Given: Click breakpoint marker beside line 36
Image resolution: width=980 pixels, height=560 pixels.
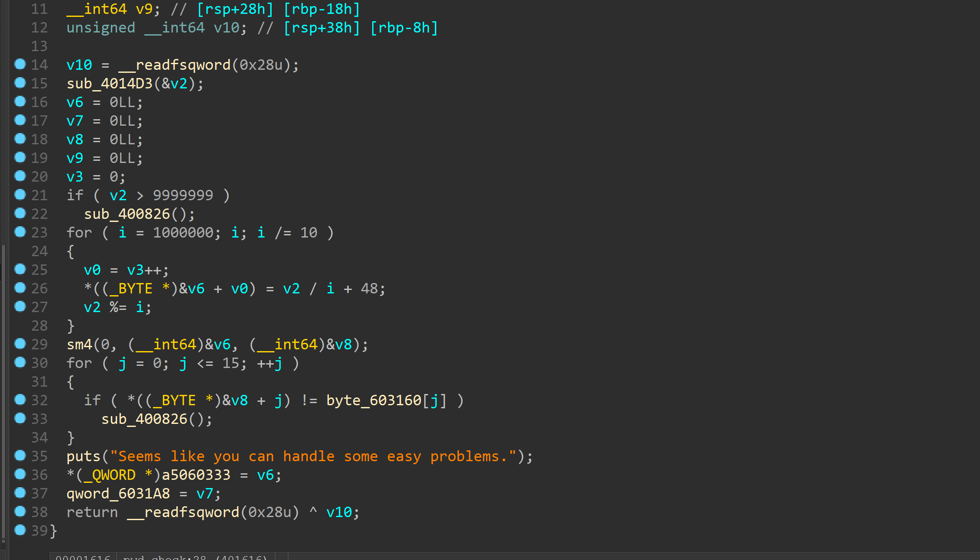Looking at the screenshot, I should 20,474.
